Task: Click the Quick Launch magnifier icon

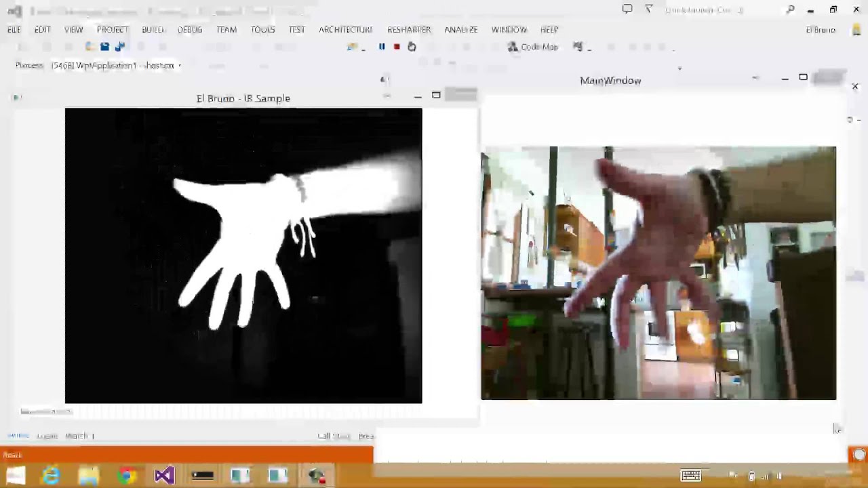Action: pos(791,9)
